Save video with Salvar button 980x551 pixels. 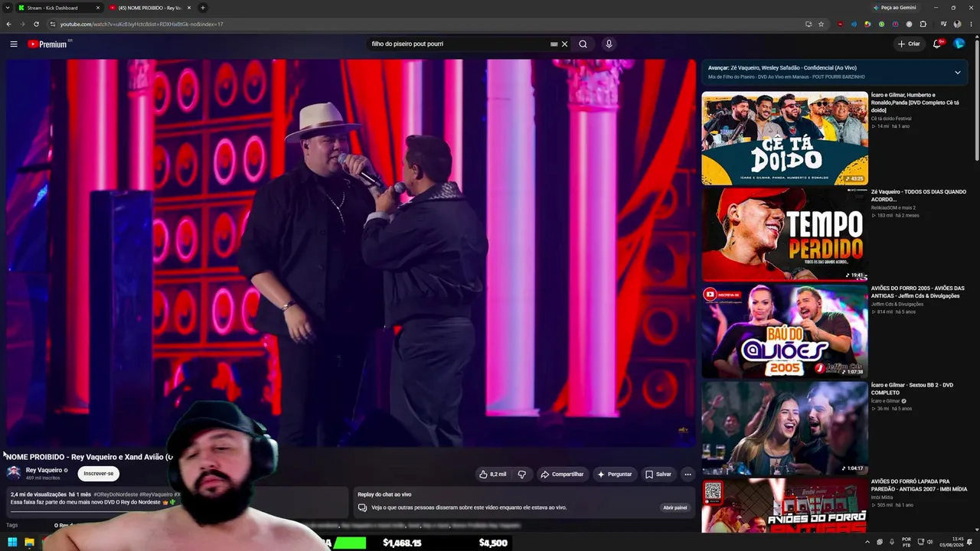[658, 474]
